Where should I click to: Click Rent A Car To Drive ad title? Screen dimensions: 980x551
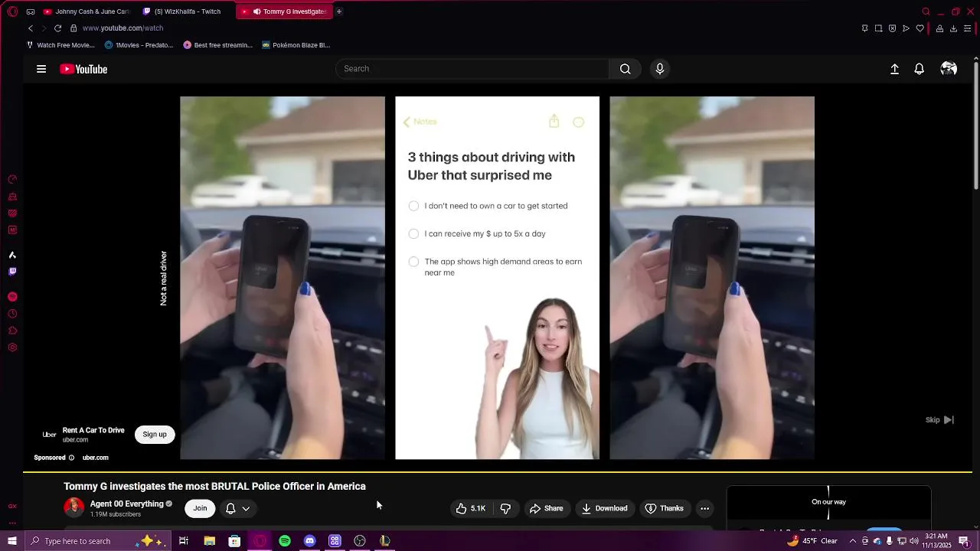[x=93, y=430]
